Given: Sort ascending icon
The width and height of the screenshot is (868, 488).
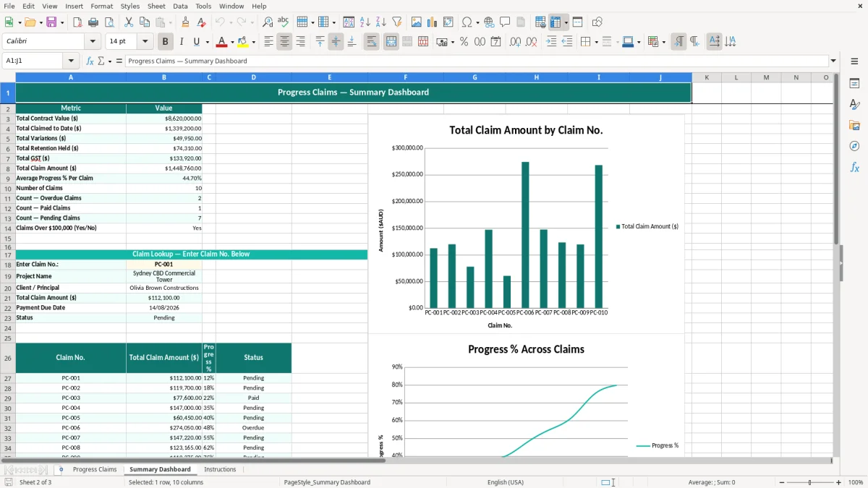Looking at the screenshot, I should (365, 22).
